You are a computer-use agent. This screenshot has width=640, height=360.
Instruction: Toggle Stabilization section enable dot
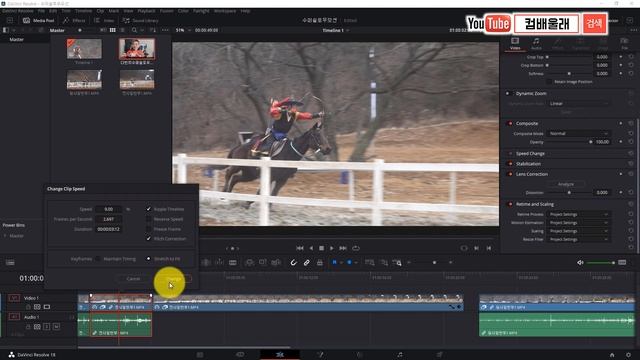coord(510,164)
